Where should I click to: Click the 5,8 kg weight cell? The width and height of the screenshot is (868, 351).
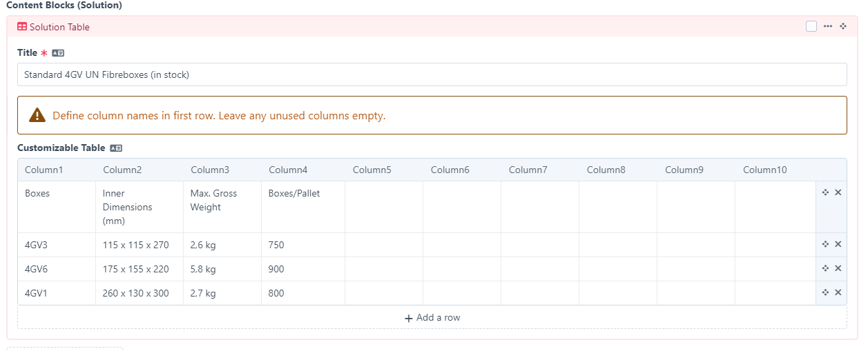(203, 269)
